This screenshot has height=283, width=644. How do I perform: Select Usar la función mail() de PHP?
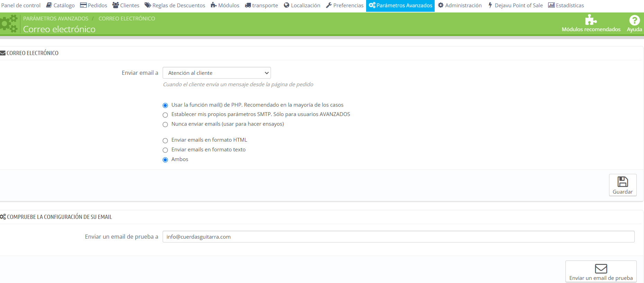pyautogui.click(x=165, y=105)
